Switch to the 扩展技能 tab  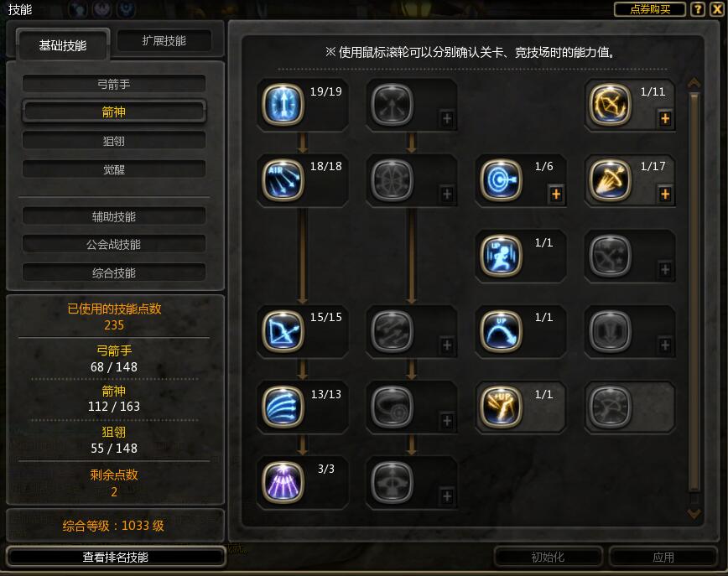click(164, 41)
